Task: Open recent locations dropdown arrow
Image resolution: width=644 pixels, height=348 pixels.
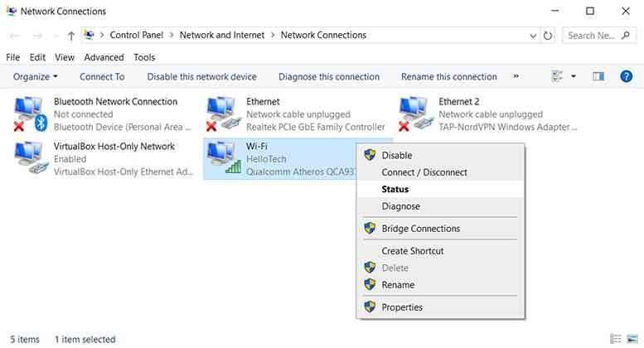Action: click(x=56, y=36)
